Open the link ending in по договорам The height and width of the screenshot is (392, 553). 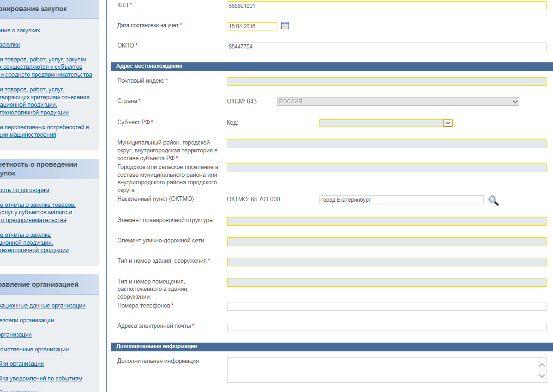pyautogui.click(x=24, y=190)
